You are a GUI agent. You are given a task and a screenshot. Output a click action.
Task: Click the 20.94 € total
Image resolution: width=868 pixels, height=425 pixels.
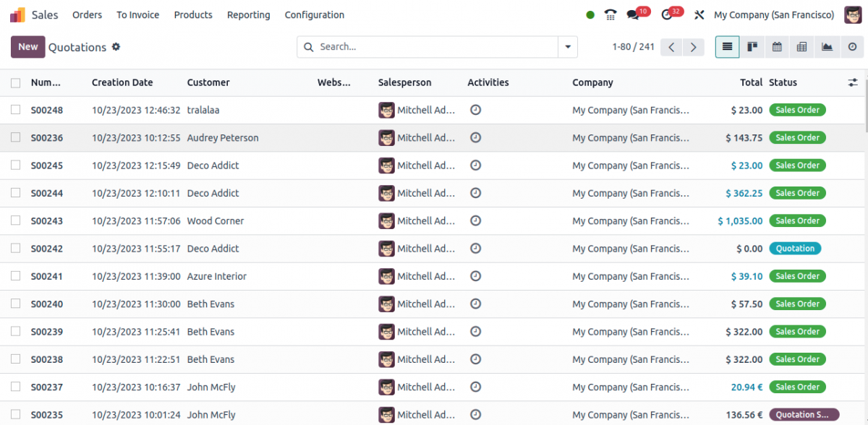click(x=746, y=387)
